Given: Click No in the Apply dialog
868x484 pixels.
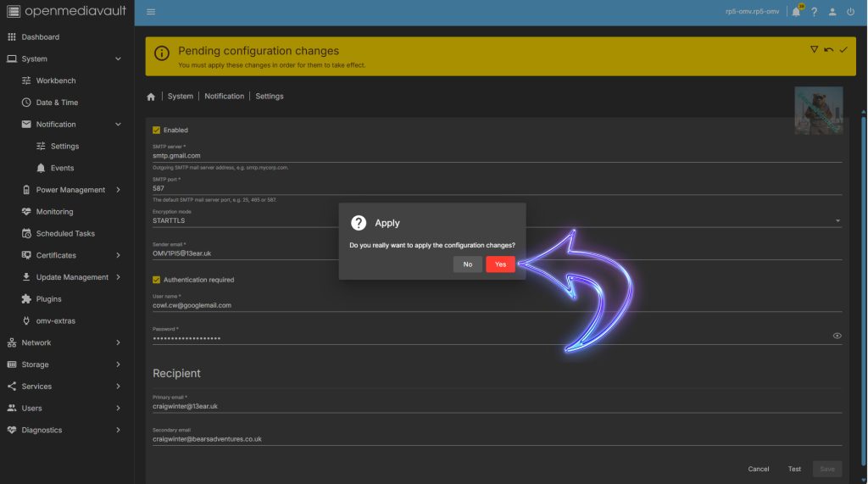Looking at the screenshot, I should coord(467,264).
